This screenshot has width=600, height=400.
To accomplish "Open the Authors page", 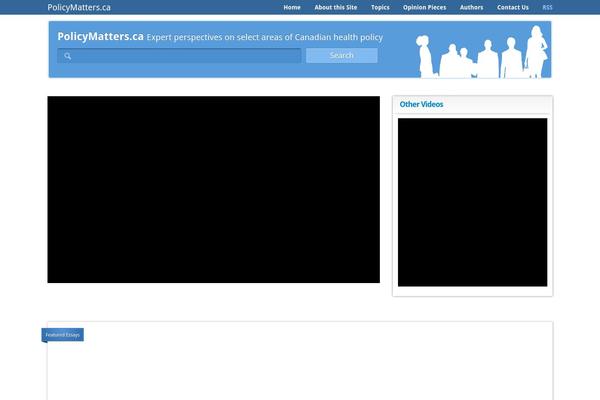I will [x=471, y=7].
